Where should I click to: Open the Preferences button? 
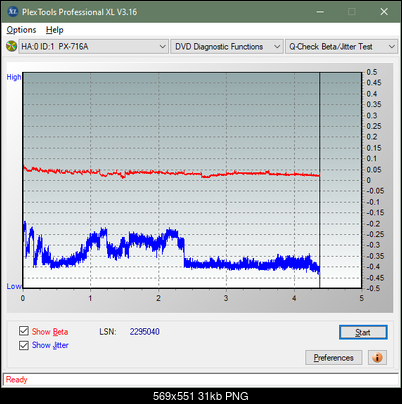pyautogui.click(x=334, y=358)
